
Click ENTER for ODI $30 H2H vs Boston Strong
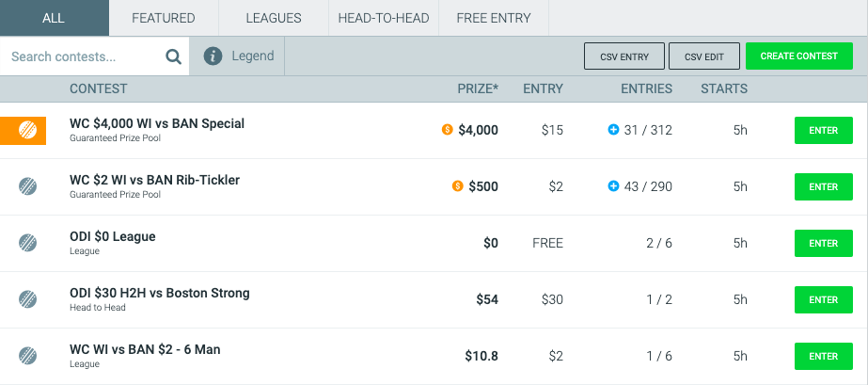point(824,299)
